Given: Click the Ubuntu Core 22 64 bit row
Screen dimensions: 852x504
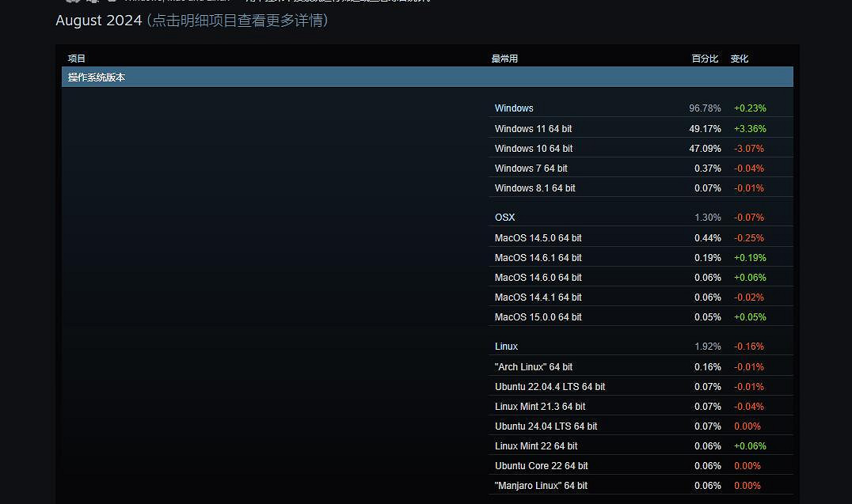Looking at the screenshot, I should tap(542, 465).
